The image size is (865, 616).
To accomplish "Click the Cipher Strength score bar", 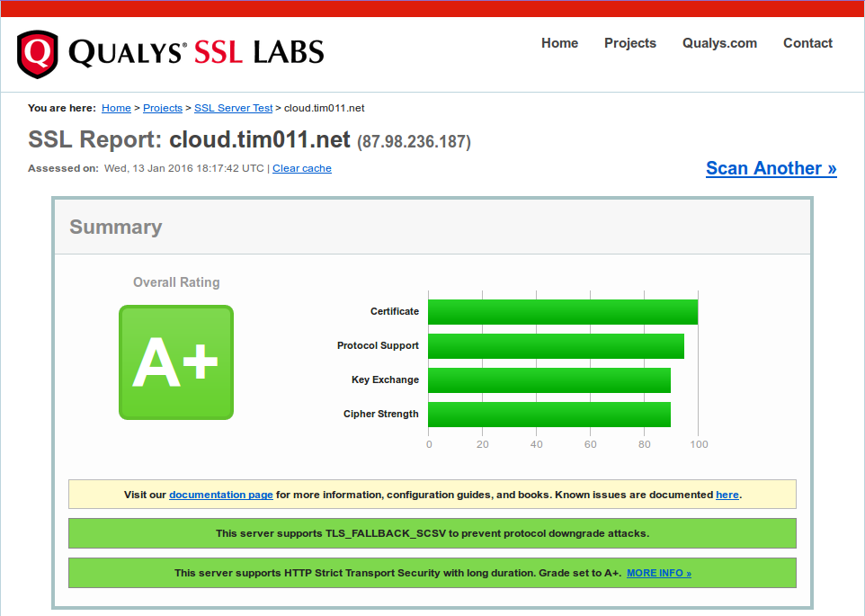I will tap(549, 415).
